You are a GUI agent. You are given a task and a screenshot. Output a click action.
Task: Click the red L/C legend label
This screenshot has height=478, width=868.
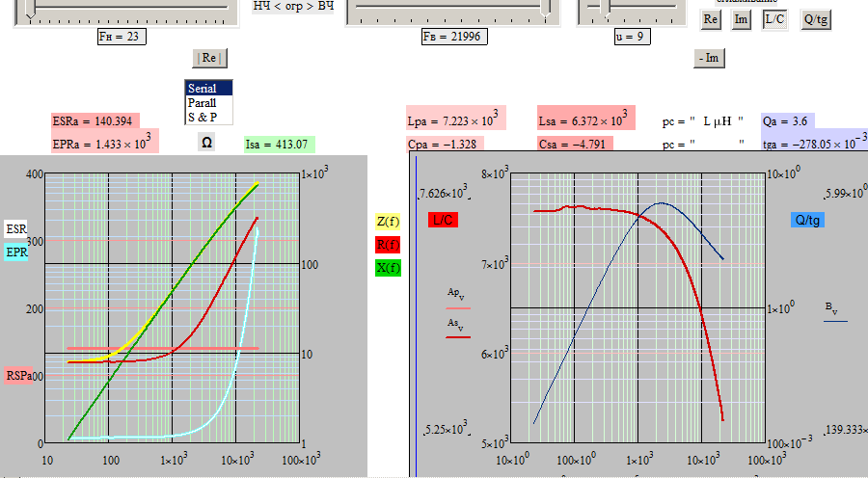(x=443, y=220)
